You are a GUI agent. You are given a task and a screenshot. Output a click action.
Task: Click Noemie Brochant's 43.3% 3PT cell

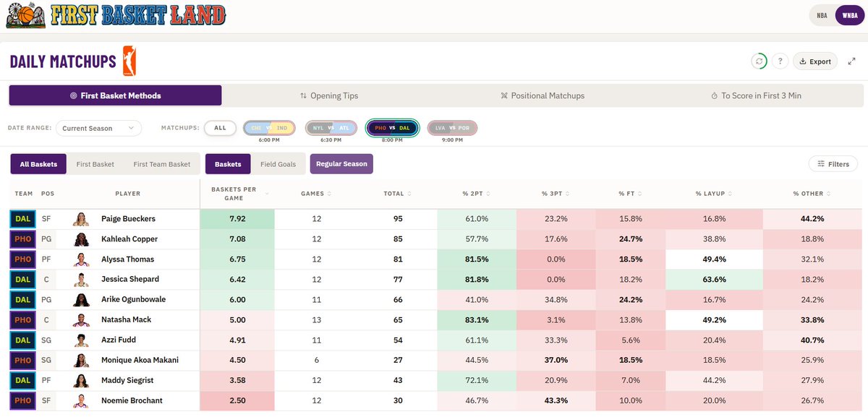(556, 400)
